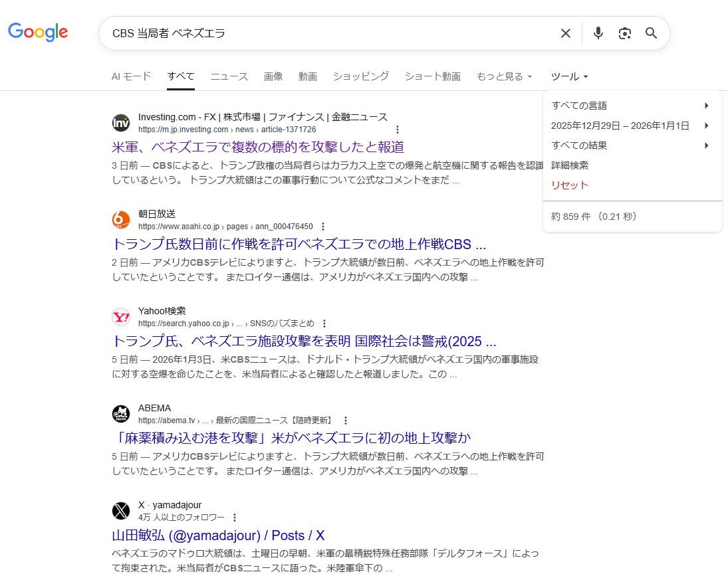Expand the すべての言語 language filter
The width and height of the screenshot is (728, 576).
pyautogui.click(x=632, y=106)
